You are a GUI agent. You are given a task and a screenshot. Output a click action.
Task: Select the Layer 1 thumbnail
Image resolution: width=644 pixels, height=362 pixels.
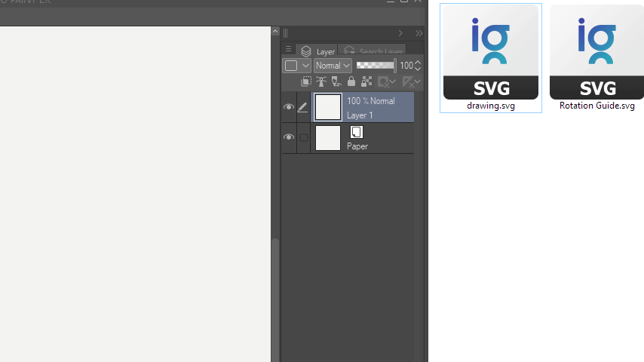click(x=328, y=108)
